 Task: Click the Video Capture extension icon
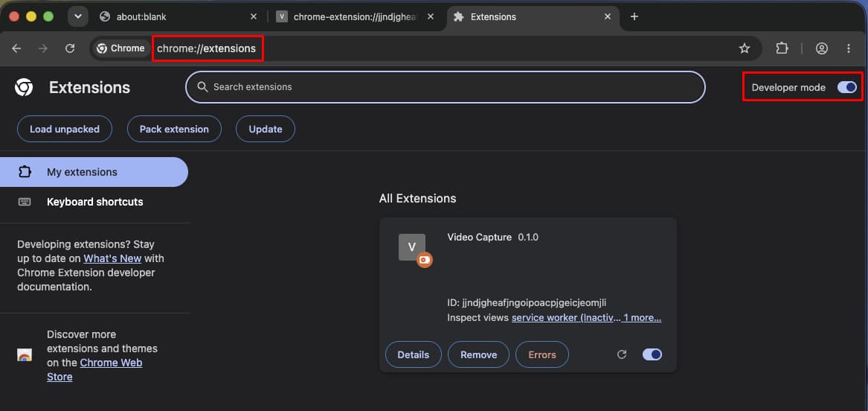[x=412, y=248]
